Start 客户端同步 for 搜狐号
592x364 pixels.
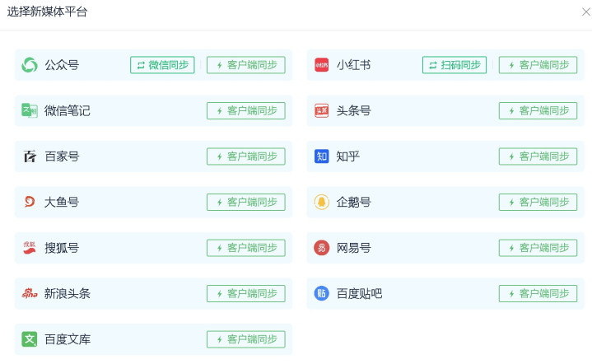(246, 248)
